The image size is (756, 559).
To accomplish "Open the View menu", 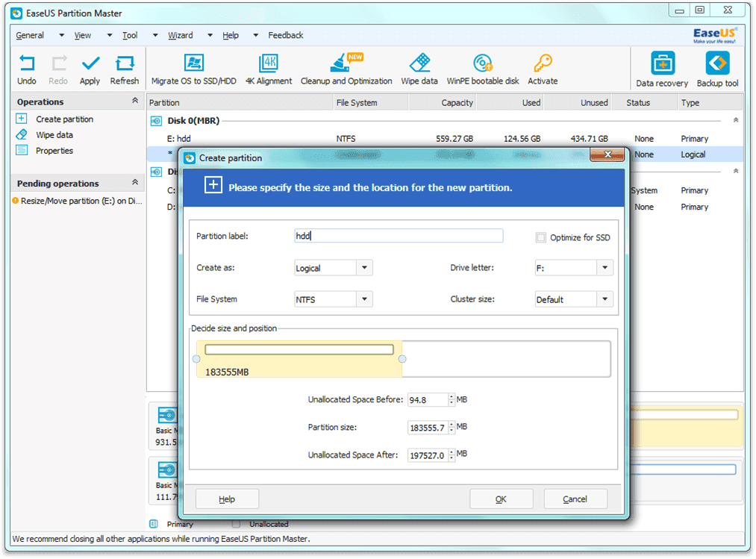I will 83,35.
